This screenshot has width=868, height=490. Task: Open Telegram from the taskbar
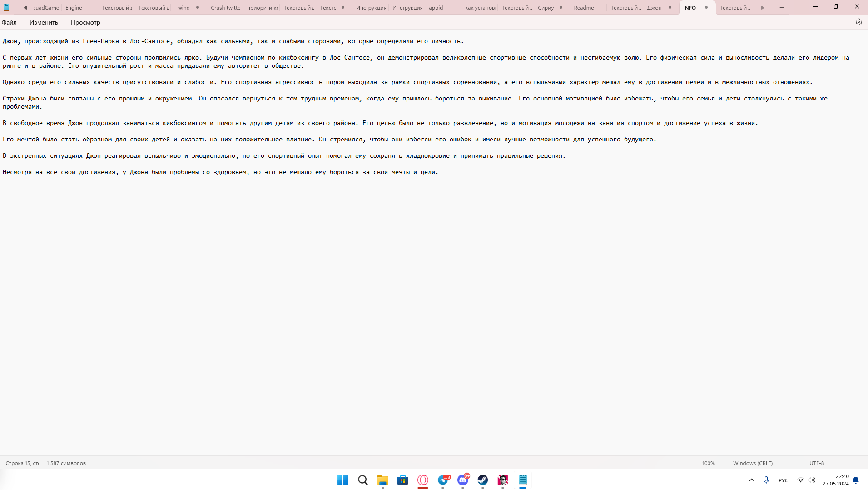coord(443,480)
